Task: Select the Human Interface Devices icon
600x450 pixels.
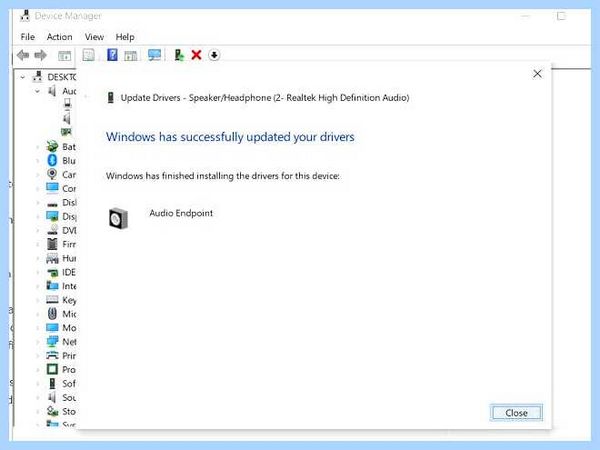Action: (52, 258)
